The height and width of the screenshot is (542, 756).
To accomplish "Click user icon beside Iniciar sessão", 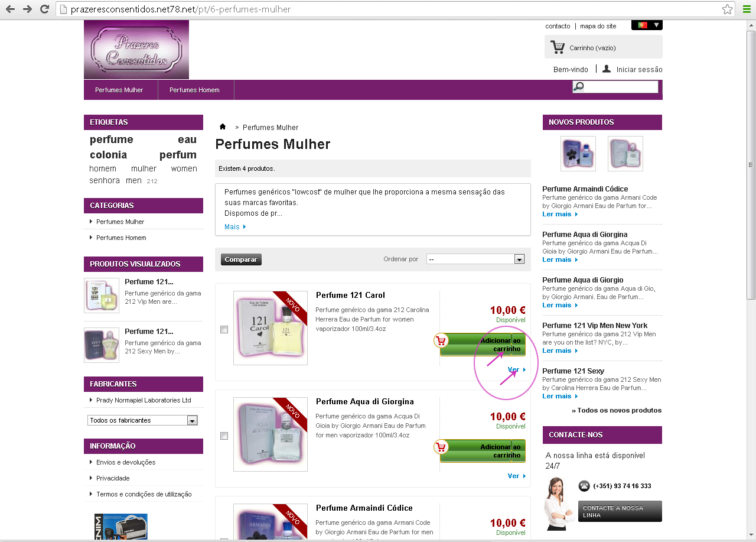I will (607, 69).
